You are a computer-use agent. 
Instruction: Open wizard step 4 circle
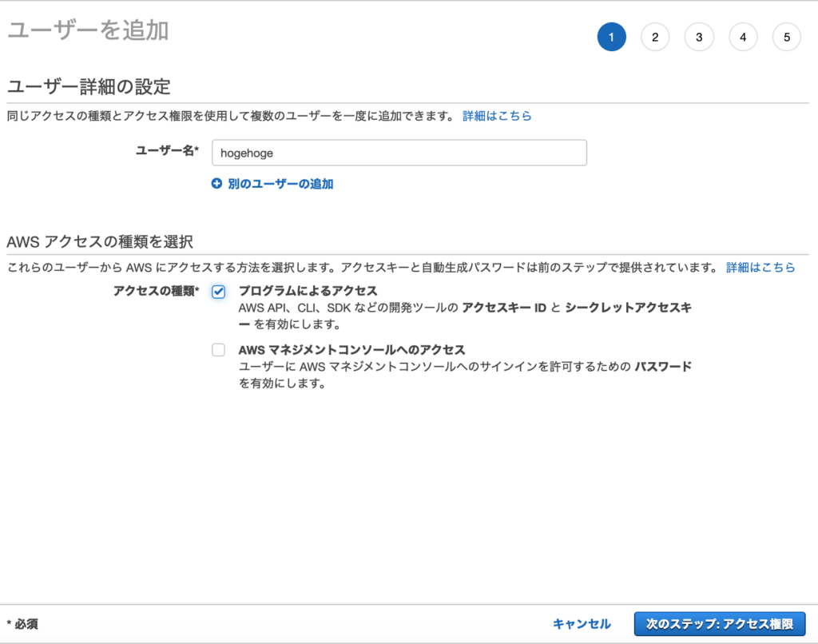743,37
